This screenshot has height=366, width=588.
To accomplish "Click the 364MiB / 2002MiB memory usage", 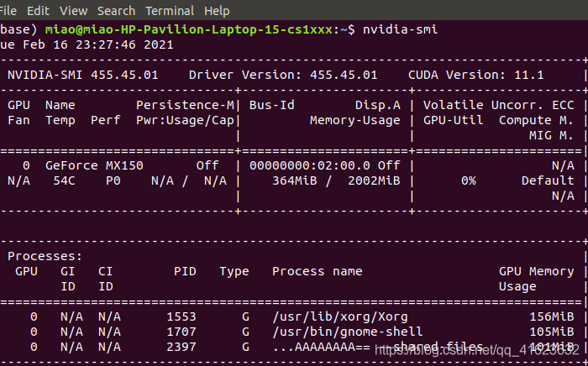I will coord(336,180).
